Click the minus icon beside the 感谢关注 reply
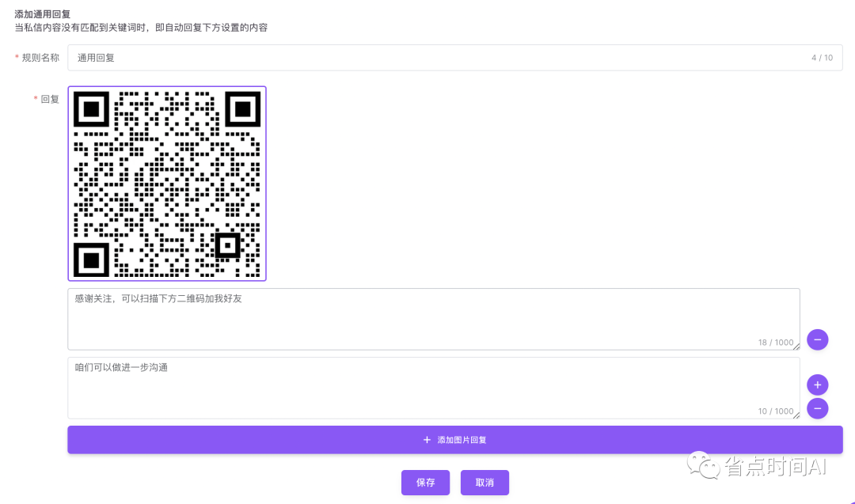Image resolution: width=855 pixels, height=504 pixels. (817, 340)
